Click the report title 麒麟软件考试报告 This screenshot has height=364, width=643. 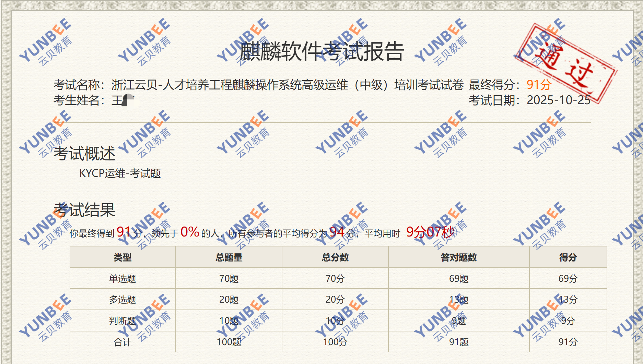pos(321,51)
